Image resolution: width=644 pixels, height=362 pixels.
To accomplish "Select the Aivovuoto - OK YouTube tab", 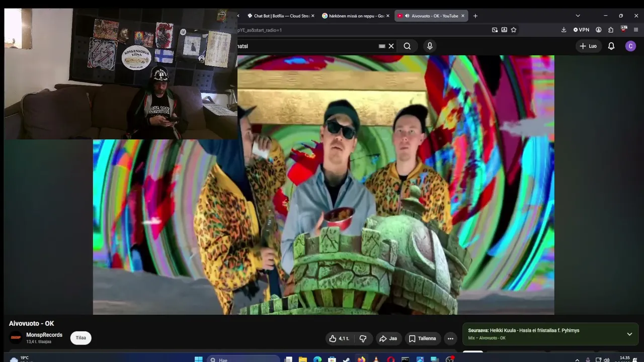I will click(431, 16).
